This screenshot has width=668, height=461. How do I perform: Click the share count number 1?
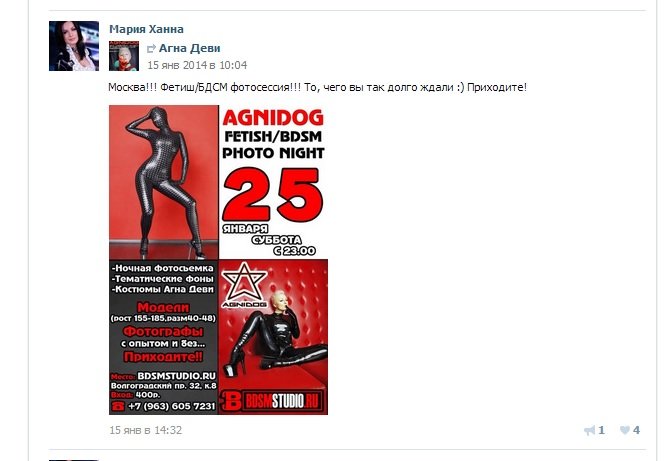(x=601, y=430)
